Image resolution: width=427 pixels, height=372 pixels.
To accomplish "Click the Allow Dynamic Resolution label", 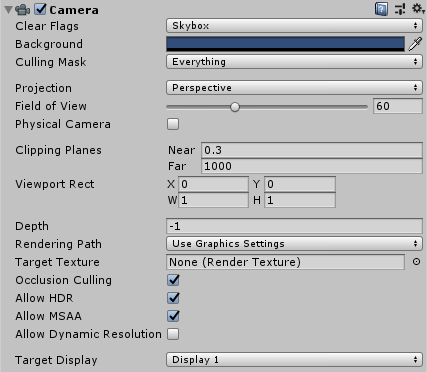I will click(88, 334).
